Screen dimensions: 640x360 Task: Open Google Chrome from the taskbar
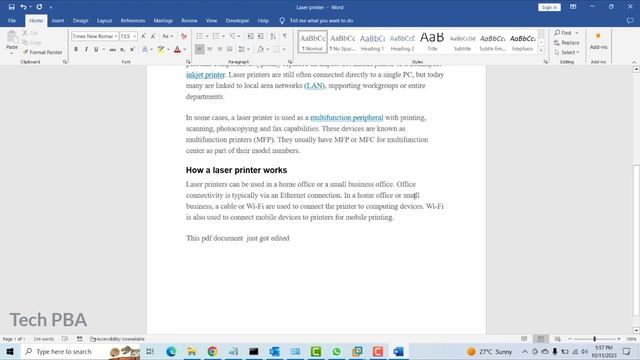(212, 351)
